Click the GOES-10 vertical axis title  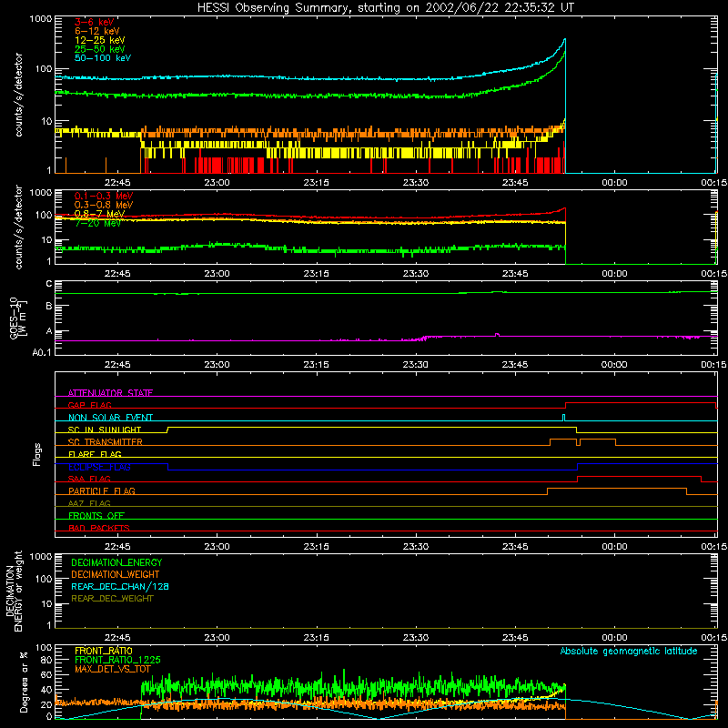pos(18,318)
